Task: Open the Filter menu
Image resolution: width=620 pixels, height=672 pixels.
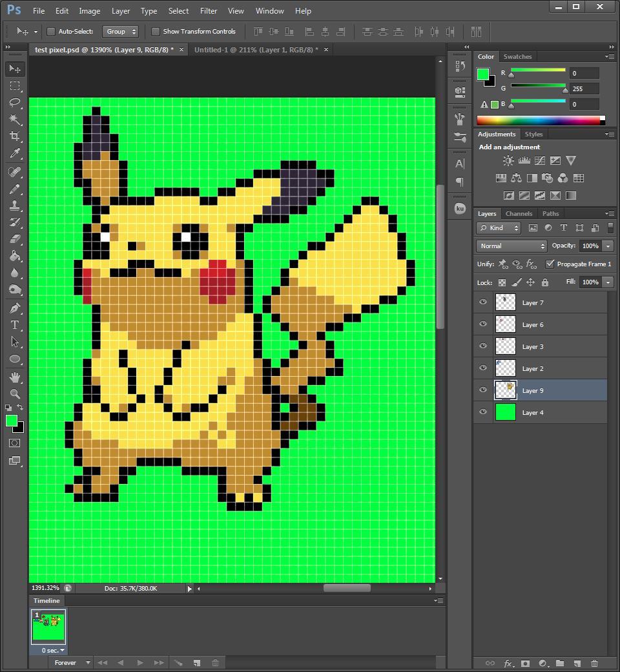Action: (209, 11)
